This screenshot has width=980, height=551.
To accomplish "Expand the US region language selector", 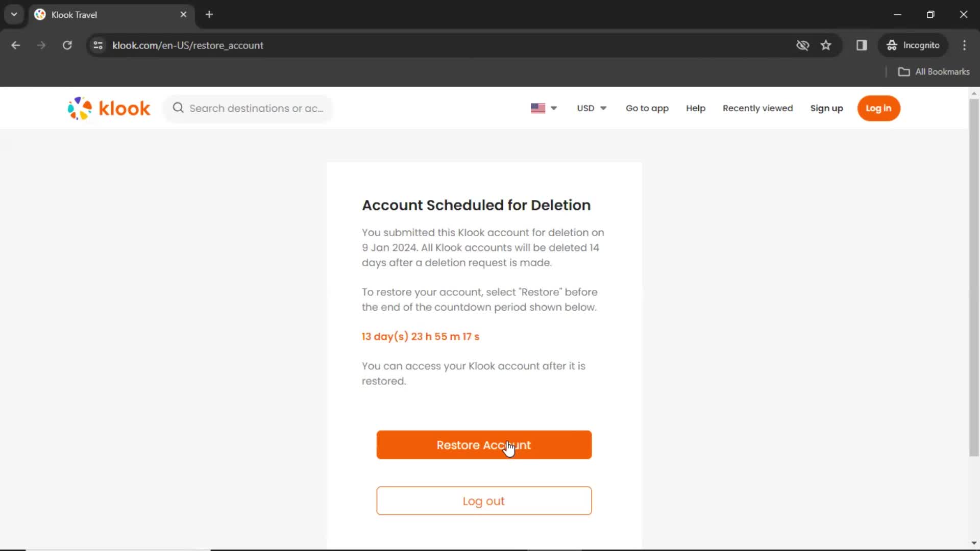I will point(543,108).
